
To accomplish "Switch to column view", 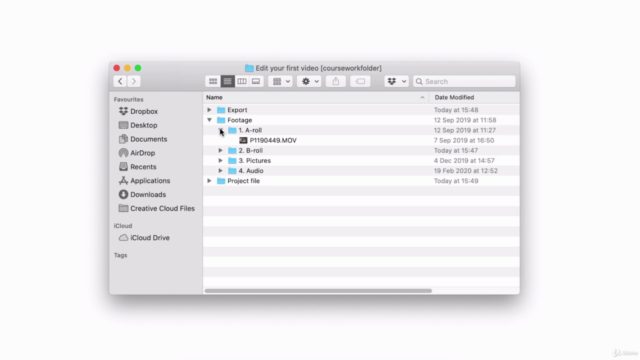I will (x=242, y=81).
